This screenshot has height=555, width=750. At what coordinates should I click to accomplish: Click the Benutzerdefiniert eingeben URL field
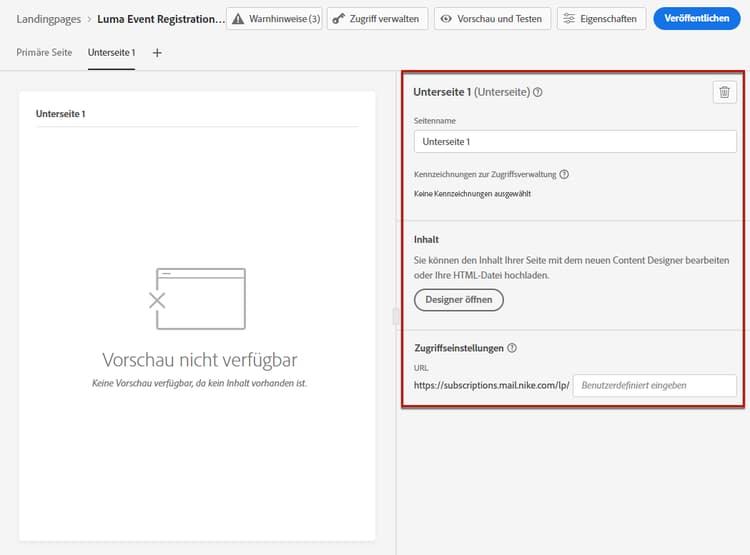[x=654, y=385]
